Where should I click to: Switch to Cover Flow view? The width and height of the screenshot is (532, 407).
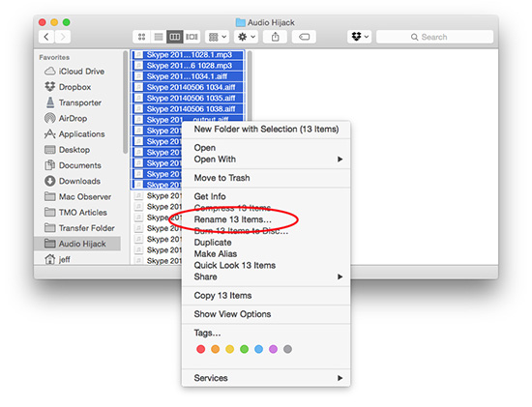click(192, 37)
